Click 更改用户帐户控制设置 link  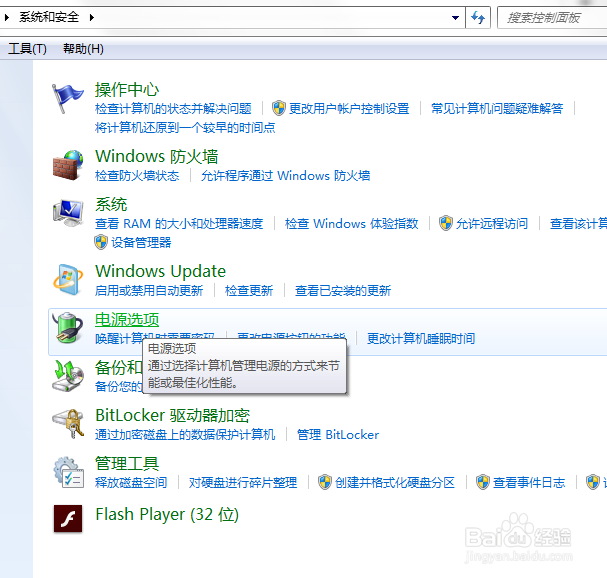pyautogui.click(x=349, y=108)
